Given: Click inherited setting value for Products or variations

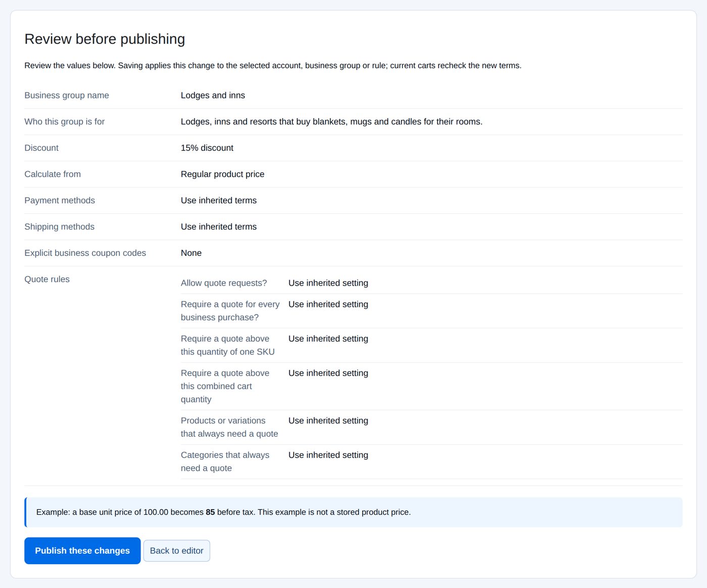Looking at the screenshot, I should [328, 420].
